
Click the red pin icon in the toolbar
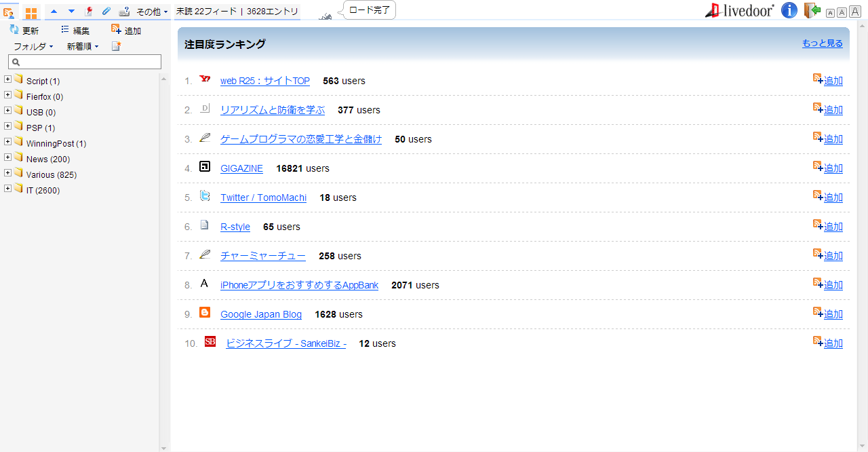tap(88, 12)
